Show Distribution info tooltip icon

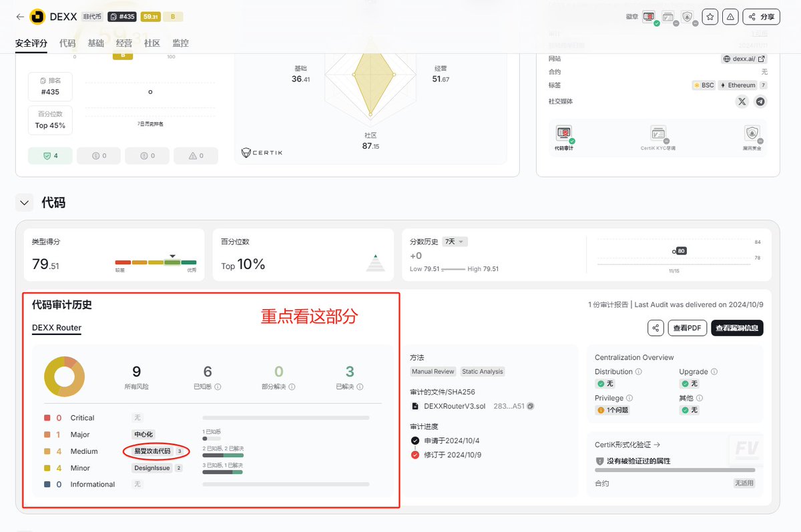coord(639,372)
